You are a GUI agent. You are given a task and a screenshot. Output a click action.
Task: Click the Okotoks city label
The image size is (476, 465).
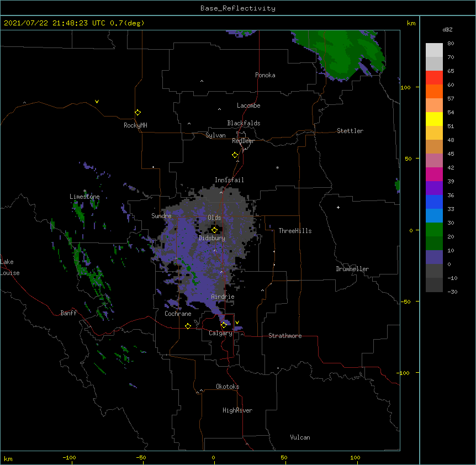pyautogui.click(x=228, y=387)
